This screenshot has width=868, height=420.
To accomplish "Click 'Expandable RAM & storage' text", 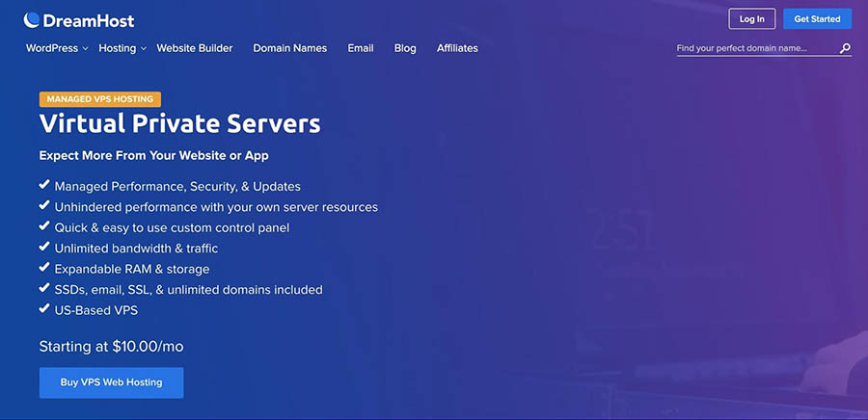I will click(x=132, y=269).
